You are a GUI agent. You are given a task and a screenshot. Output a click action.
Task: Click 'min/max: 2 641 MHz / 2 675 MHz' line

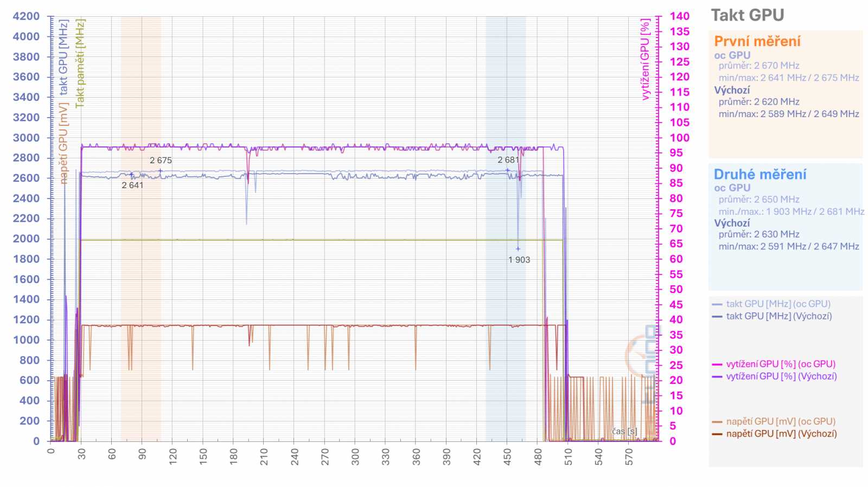[789, 78]
